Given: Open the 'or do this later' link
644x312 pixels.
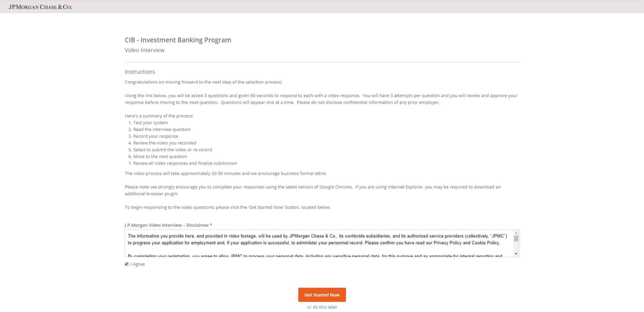Looking at the screenshot, I should (x=322, y=307).
